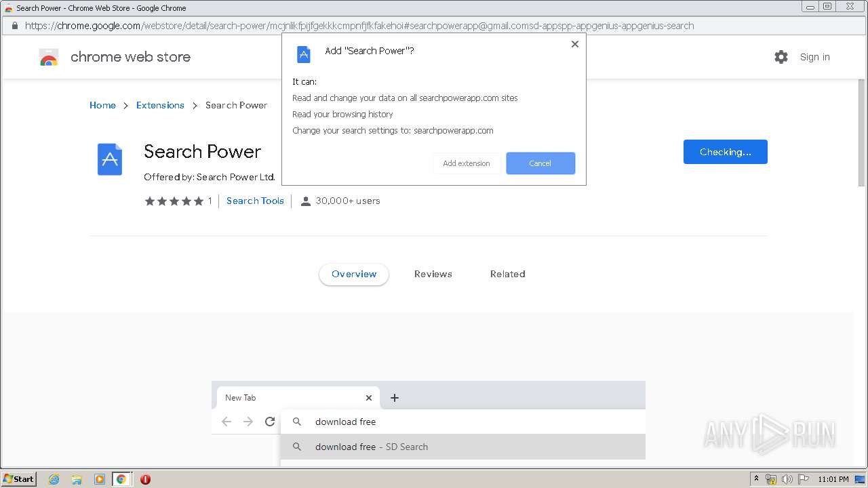Click the search magnifier beside 'download free'
The height and width of the screenshot is (488, 868).
[297, 422]
